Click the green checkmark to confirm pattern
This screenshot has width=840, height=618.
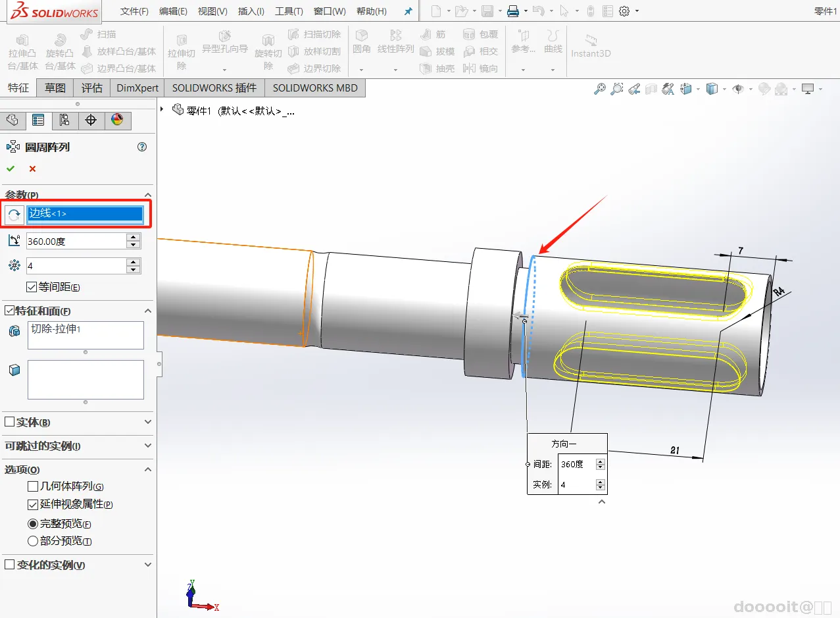tap(11, 169)
